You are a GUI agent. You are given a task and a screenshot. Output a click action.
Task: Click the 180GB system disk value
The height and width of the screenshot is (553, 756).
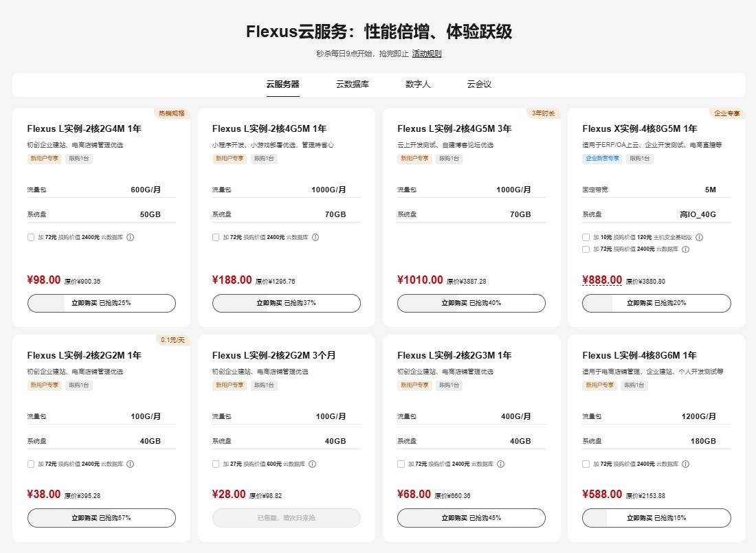[x=703, y=441]
